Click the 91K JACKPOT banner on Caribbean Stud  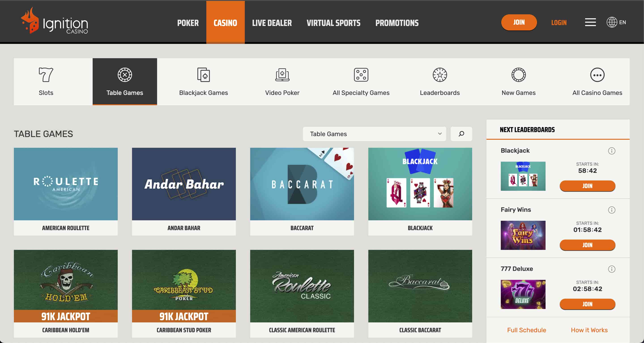click(x=184, y=316)
